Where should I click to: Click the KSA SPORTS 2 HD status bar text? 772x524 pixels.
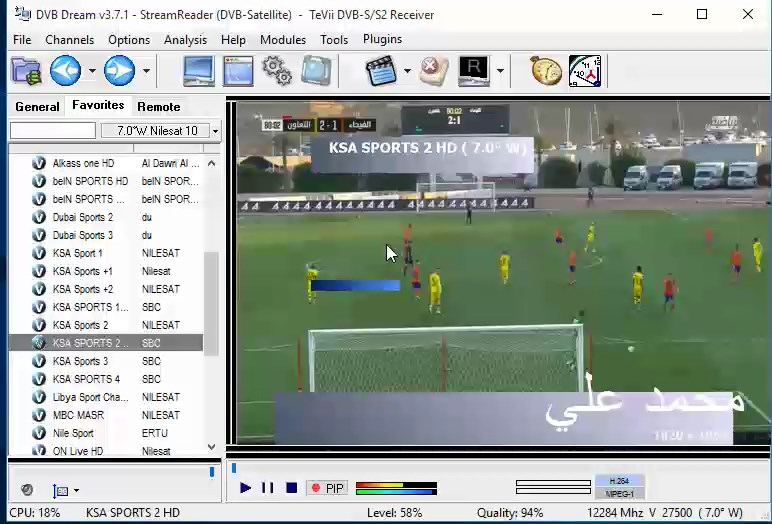(133, 513)
